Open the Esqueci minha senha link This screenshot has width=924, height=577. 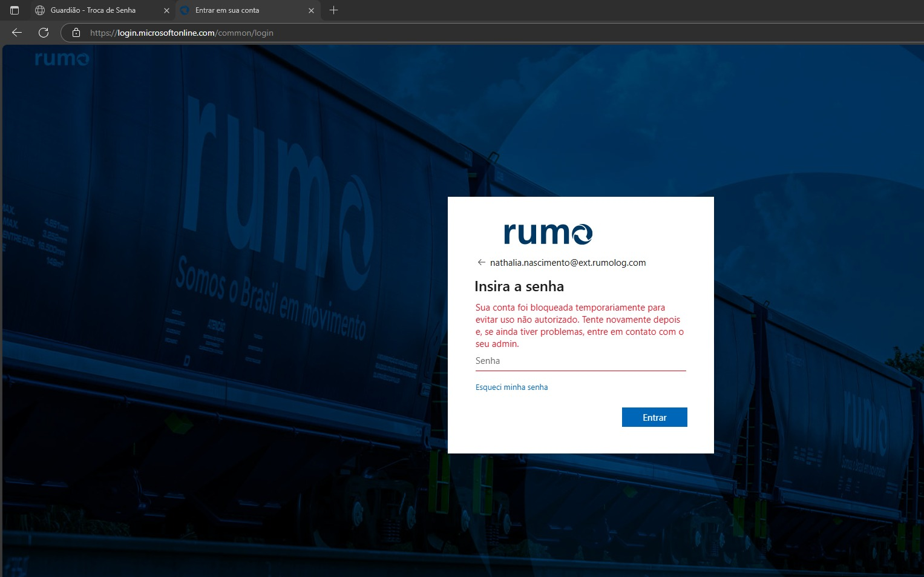[x=511, y=387]
